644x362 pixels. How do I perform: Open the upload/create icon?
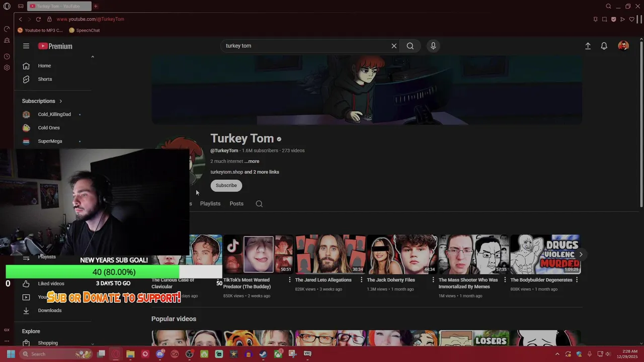(588, 46)
